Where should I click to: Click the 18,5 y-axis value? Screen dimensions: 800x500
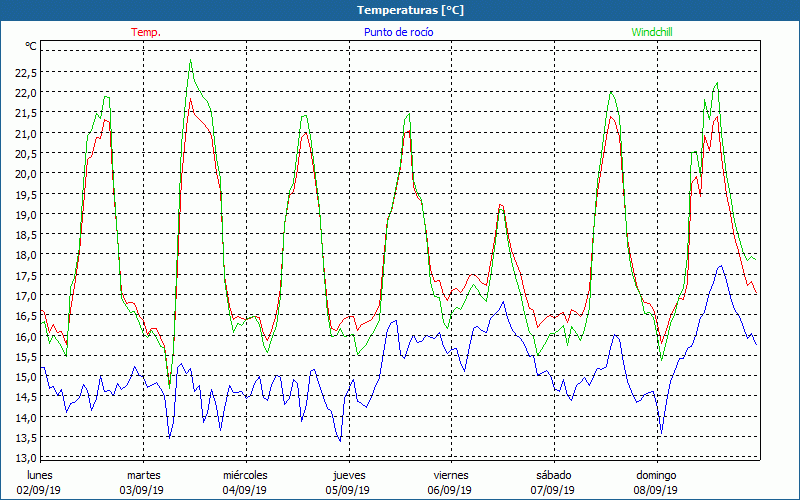point(26,235)
